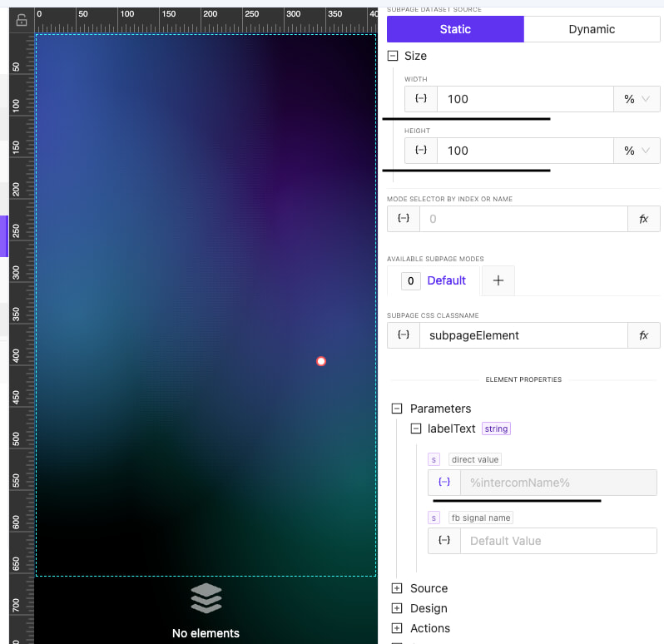The width and height of the screenshot is (664, 644).
Task: Click the 0 index badge of Default mode
Action: pyautogui.click(x=411, y=280)
